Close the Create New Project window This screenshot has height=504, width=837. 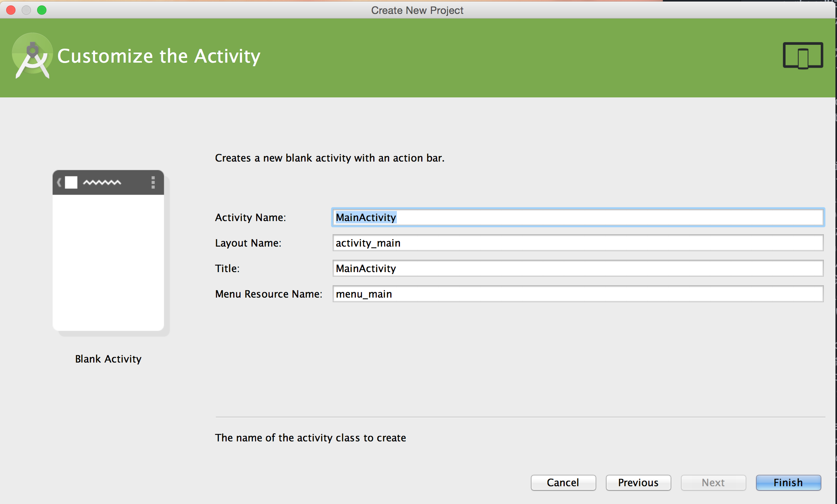(x=11, y=10)
